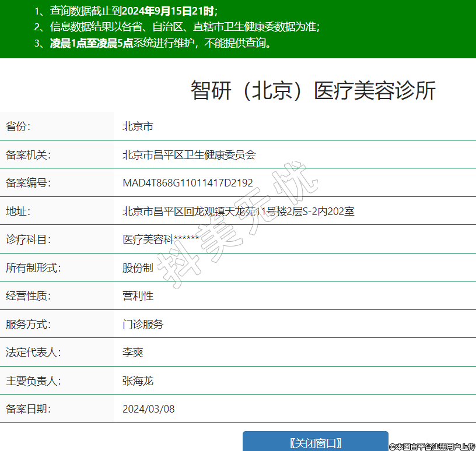Click the 北京市 province value
Screen dimensions: 476x451
click(x=138, y=126)
